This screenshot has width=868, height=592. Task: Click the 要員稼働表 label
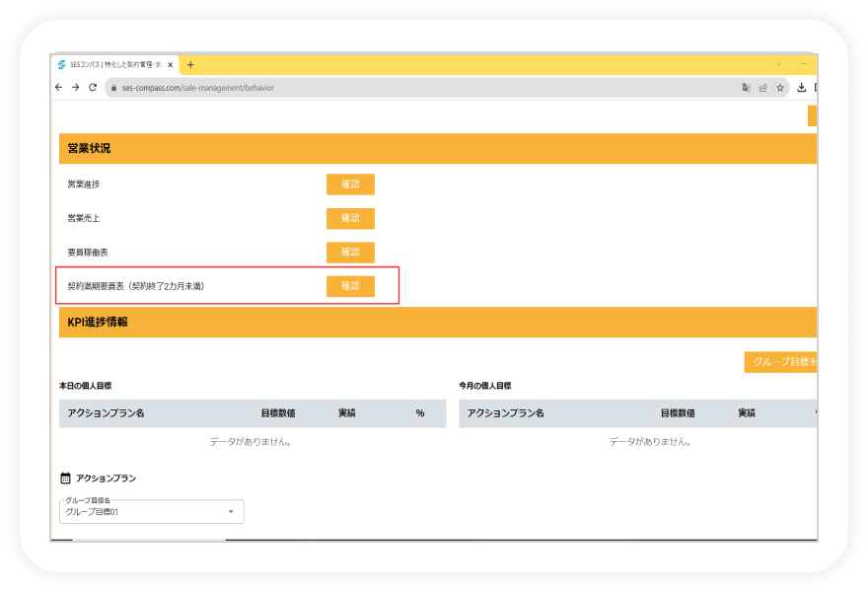click(x=88, y=253)
